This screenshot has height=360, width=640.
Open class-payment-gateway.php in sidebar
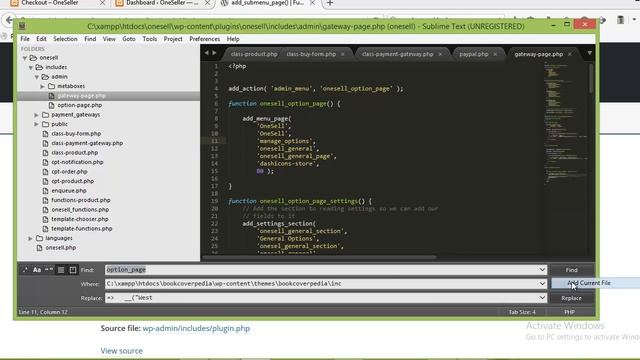click(x=87, y=143)
